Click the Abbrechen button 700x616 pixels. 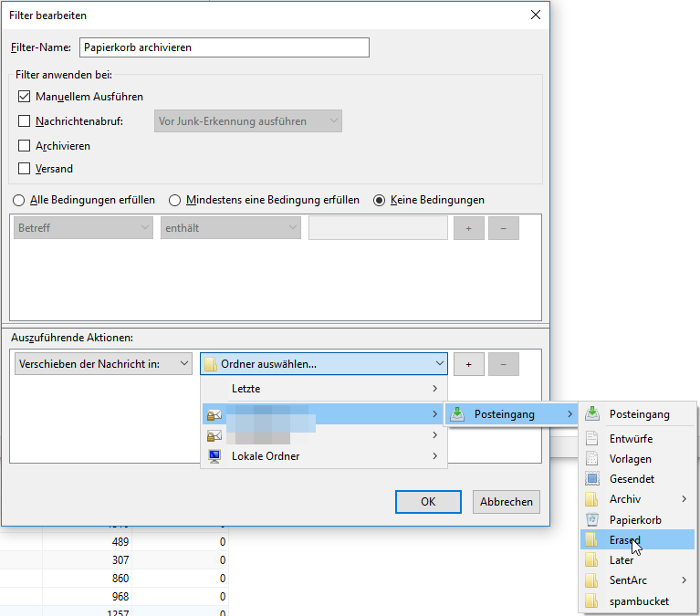point(507,502)
